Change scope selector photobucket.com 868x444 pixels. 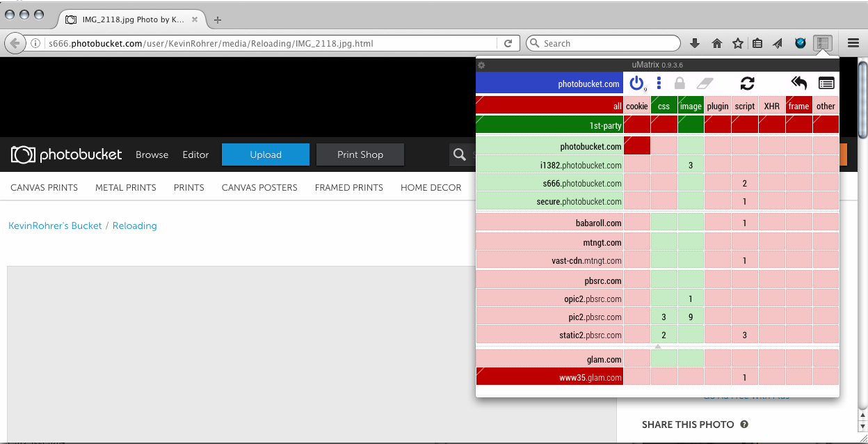pyautogui.click(x=549, y=84)
